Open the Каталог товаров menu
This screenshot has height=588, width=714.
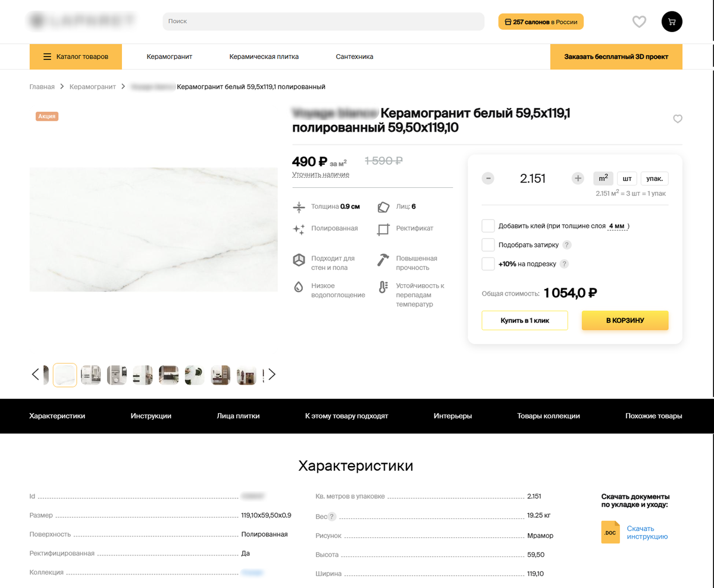pyautogui.click(x=76, y=56)
